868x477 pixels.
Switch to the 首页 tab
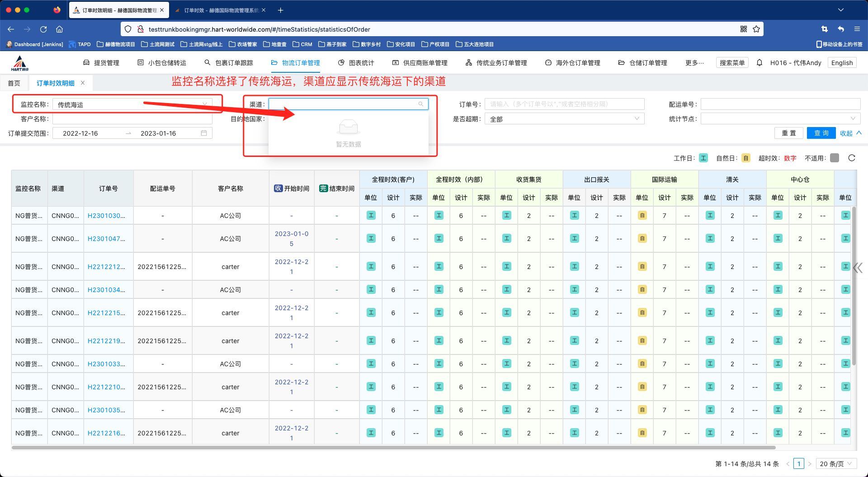tap(14, 83)
